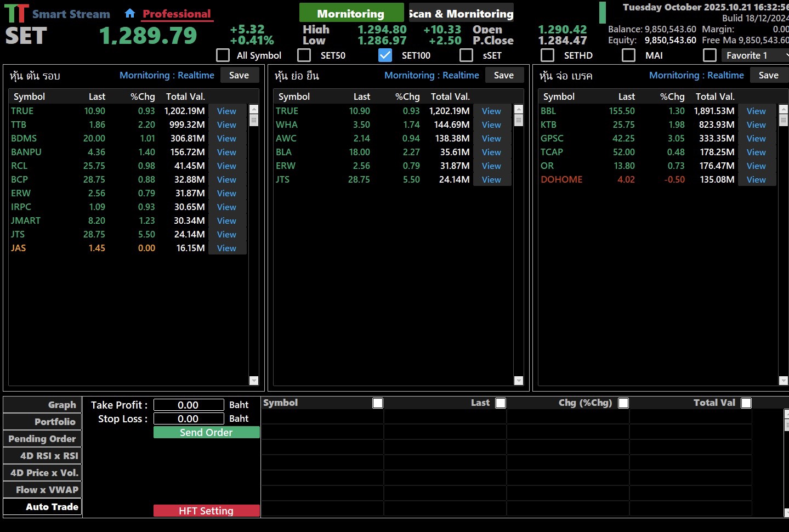Click the green status indicator bar
Viewport: 789px width, 532px height.
603,13
